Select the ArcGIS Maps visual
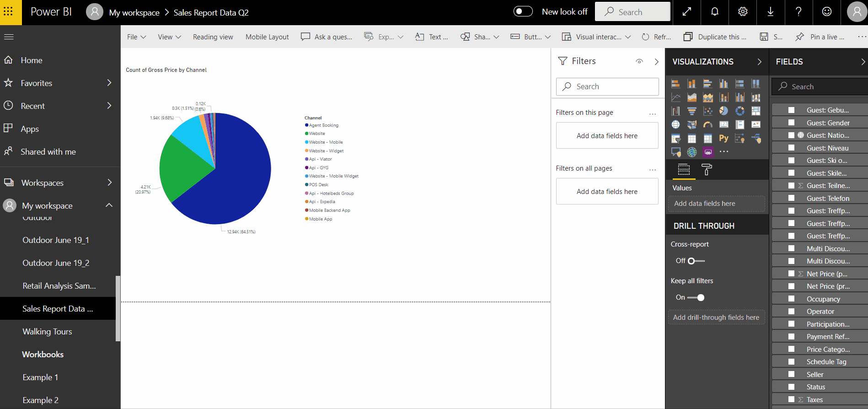868x409 pixels. [x=691, y=152]
